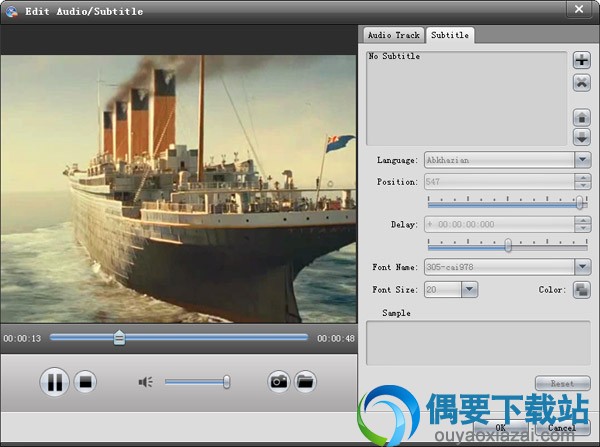Switch to the Audio Track tab

pos(394,35)
